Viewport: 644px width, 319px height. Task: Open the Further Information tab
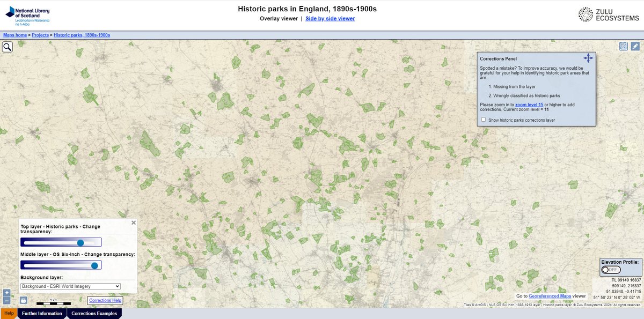tap(42, 313)
